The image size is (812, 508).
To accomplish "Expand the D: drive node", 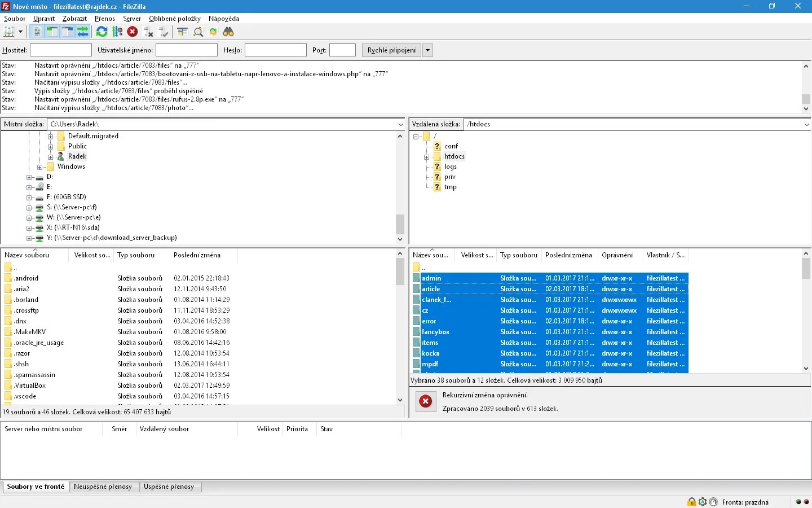I will coord(29,177).
